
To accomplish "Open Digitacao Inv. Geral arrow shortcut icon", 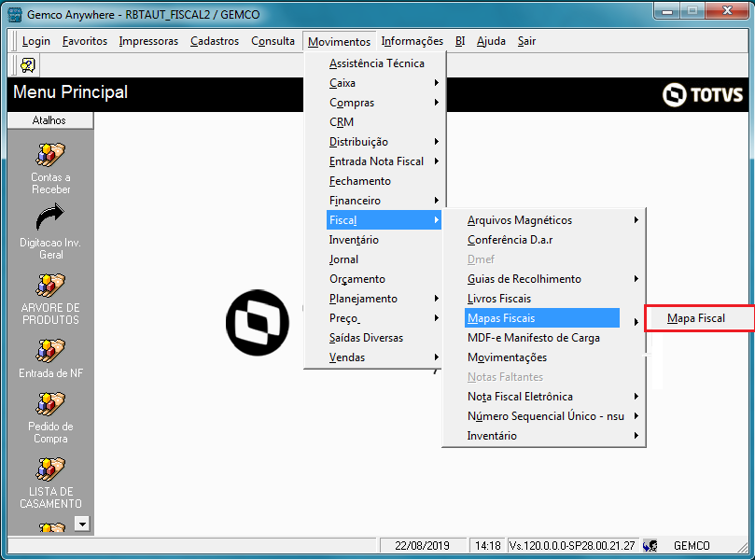I will click(x=50, y=217).
